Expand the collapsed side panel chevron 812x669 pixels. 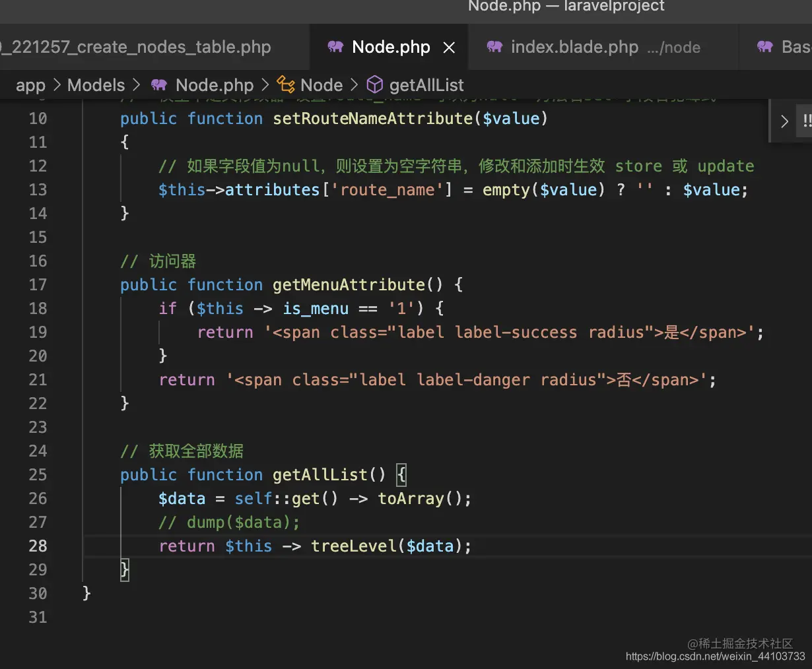coord(784,121)
